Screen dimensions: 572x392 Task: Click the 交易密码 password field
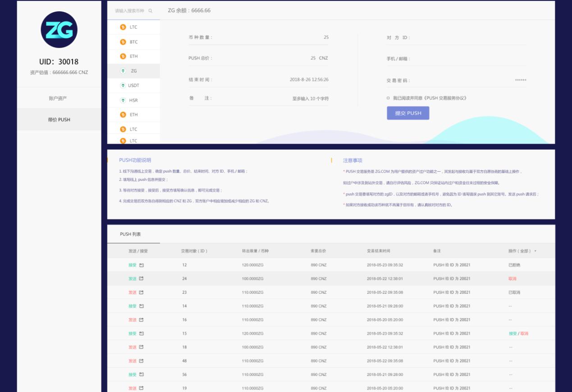click(456, 80)
